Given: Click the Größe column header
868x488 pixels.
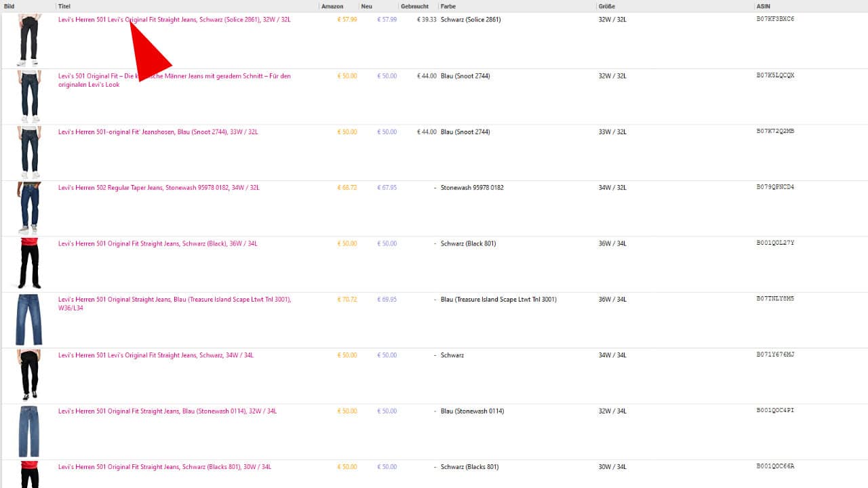Looking at the screenshot, I should [607, 6].
